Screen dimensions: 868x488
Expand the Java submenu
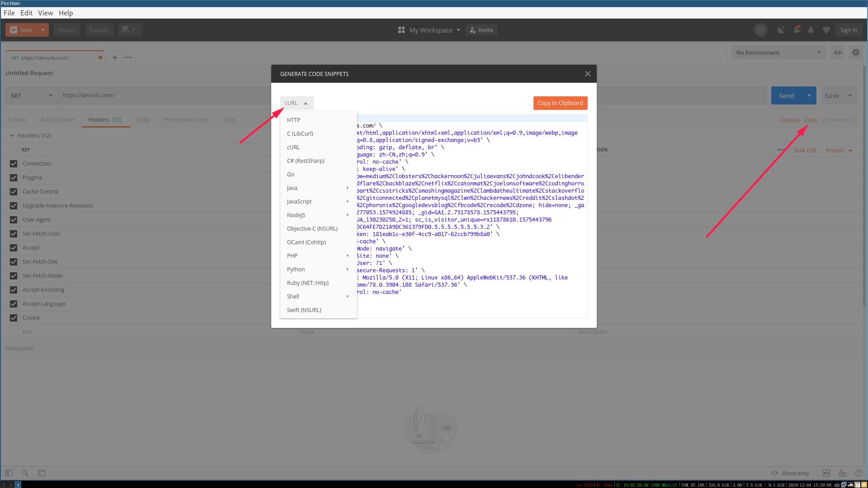tap(319, 188)
